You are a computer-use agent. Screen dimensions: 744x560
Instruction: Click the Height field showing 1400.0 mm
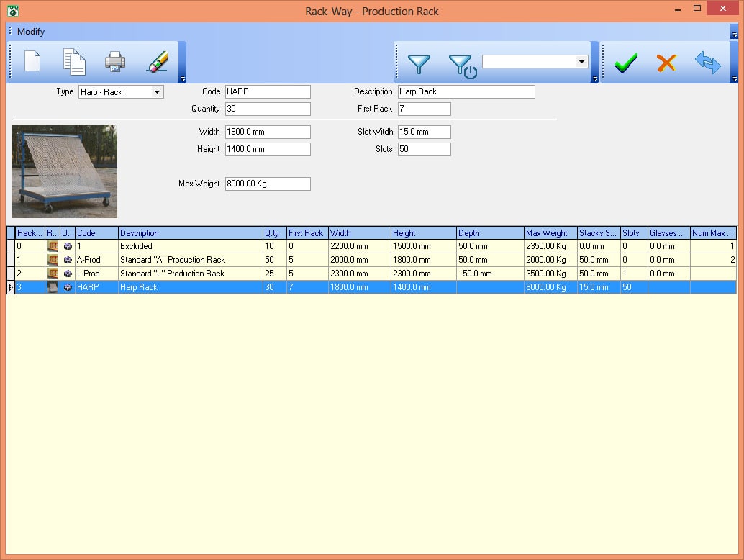268,149
